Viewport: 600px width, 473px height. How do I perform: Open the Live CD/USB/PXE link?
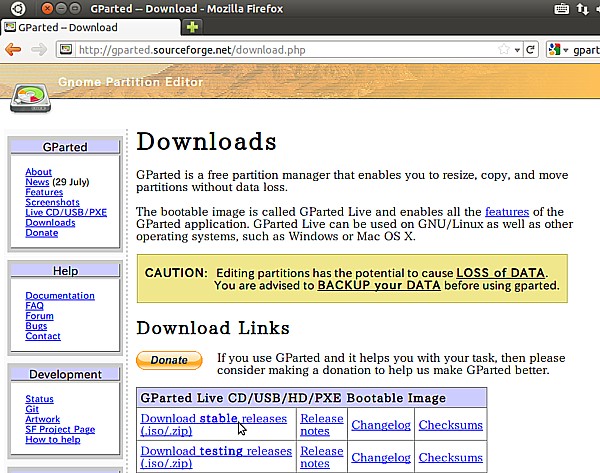coord(66,212)
